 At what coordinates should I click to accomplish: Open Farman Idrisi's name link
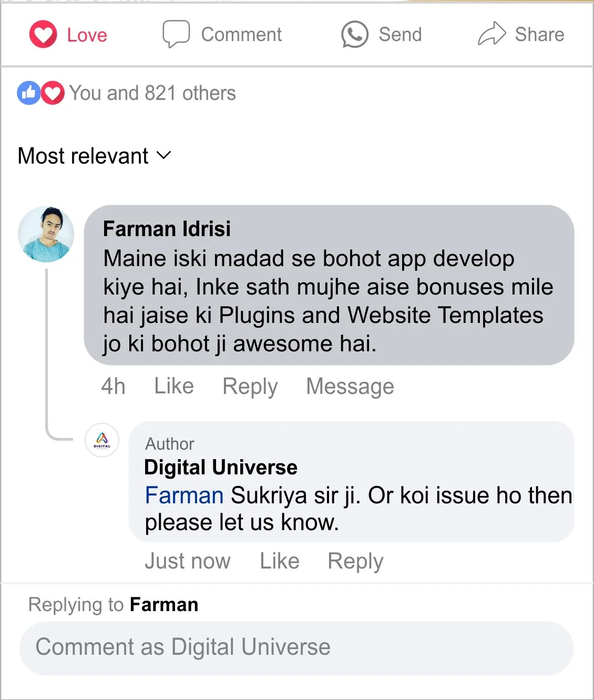click(x=167, y=229)
